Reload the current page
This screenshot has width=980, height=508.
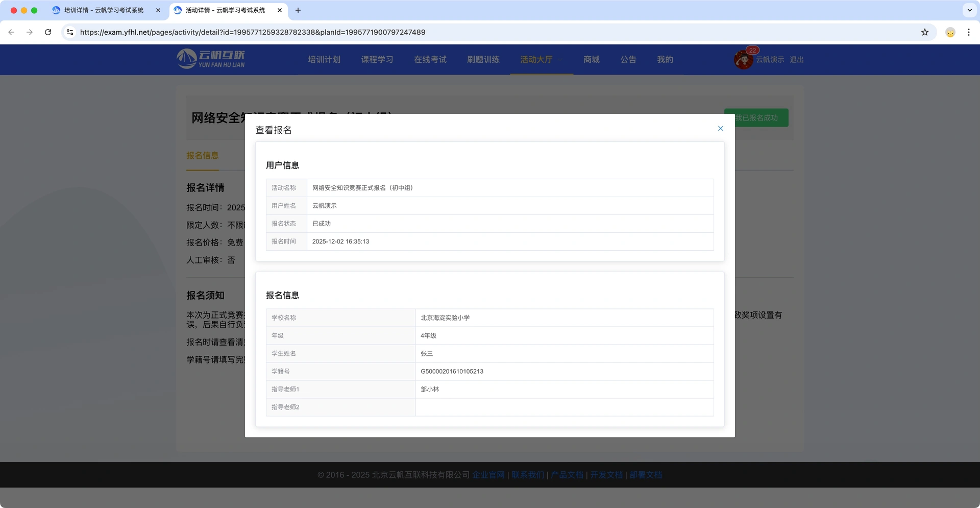point(48,32)
